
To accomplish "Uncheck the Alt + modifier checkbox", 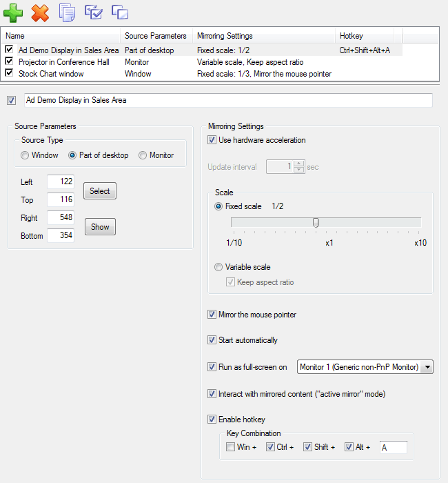I will 349,446.
